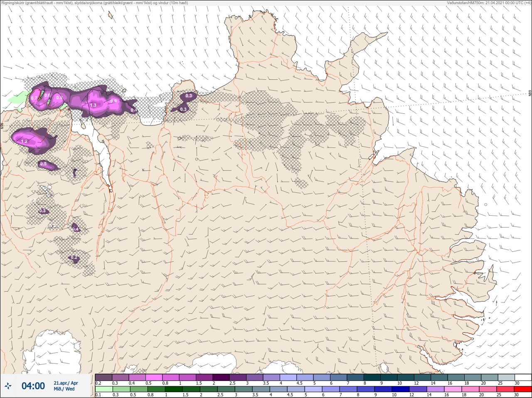Click the 1.3 precipitation value on map
This screenshot has width=532, height=398.
point(93,105)
